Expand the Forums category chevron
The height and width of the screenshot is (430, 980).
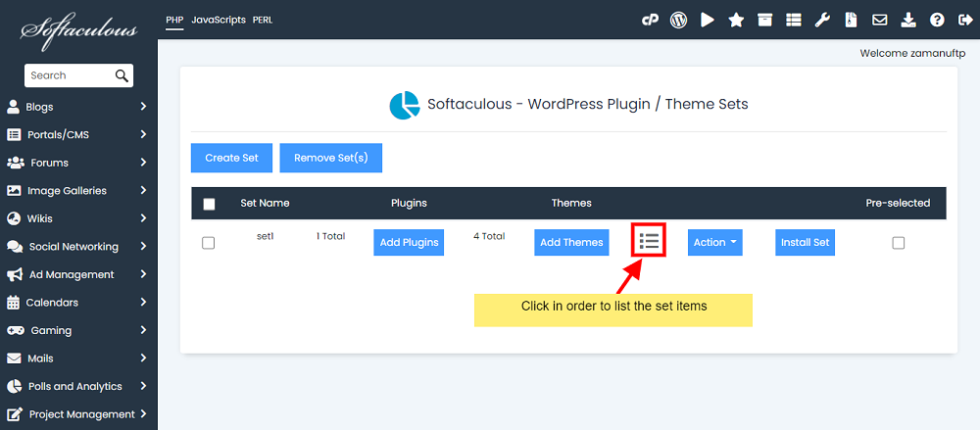[x=143, y=163]
